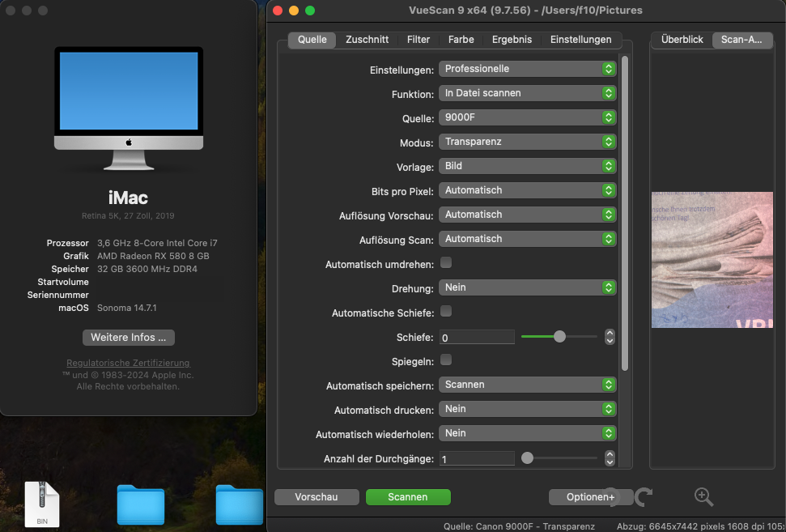Open the Automatisch wiederholen dropdown
The height and width of the screenshot is (532, 786).
(527, 432)
